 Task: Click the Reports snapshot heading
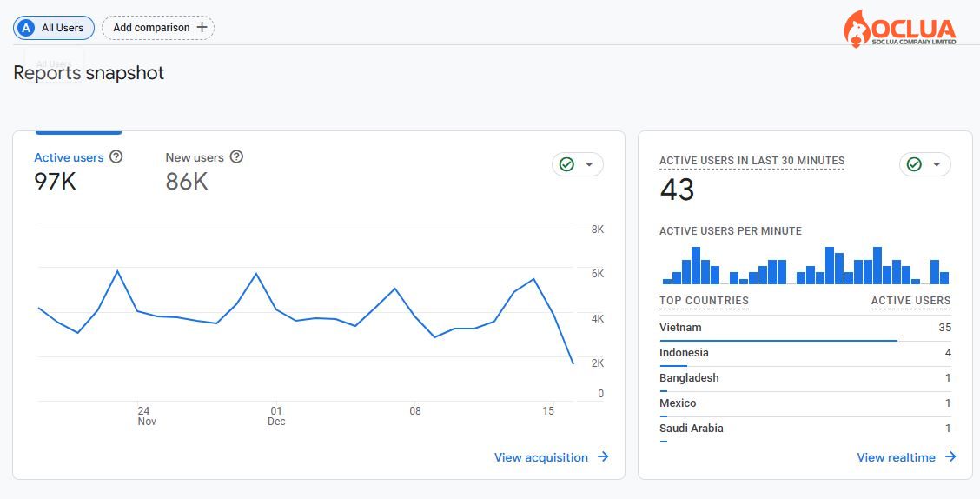(89, 72)
